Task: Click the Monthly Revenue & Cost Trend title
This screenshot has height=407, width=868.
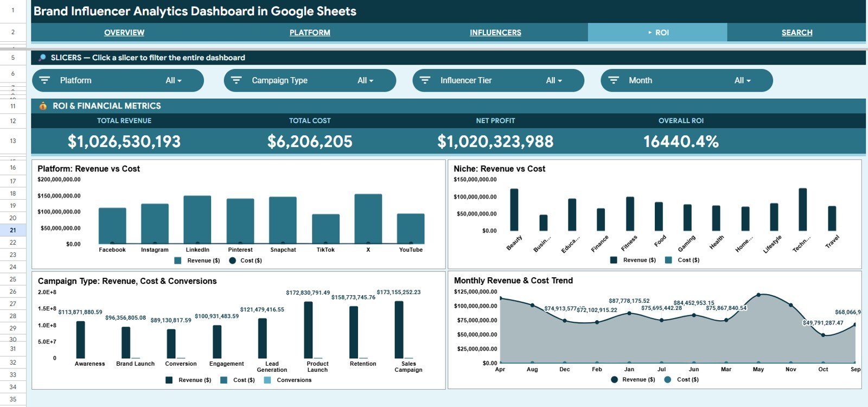Action: [513, 281]
